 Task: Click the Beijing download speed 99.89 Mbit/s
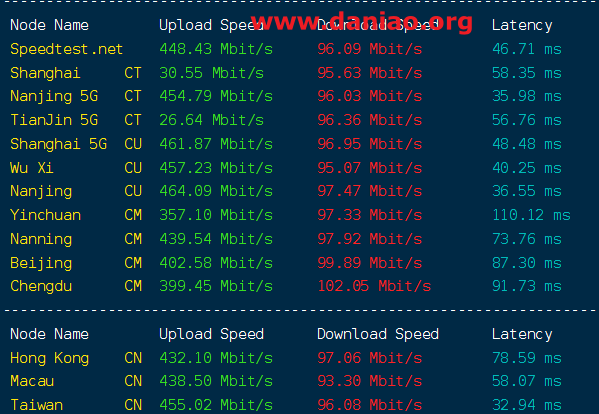click(369, 263)
